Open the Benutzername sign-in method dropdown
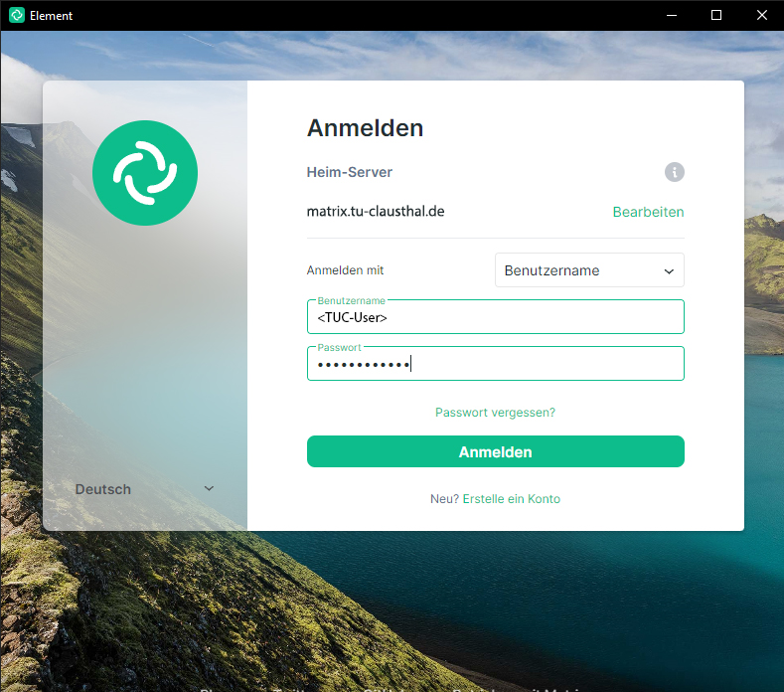Viewport: 784px width, 692px height. tap(588, 270)
